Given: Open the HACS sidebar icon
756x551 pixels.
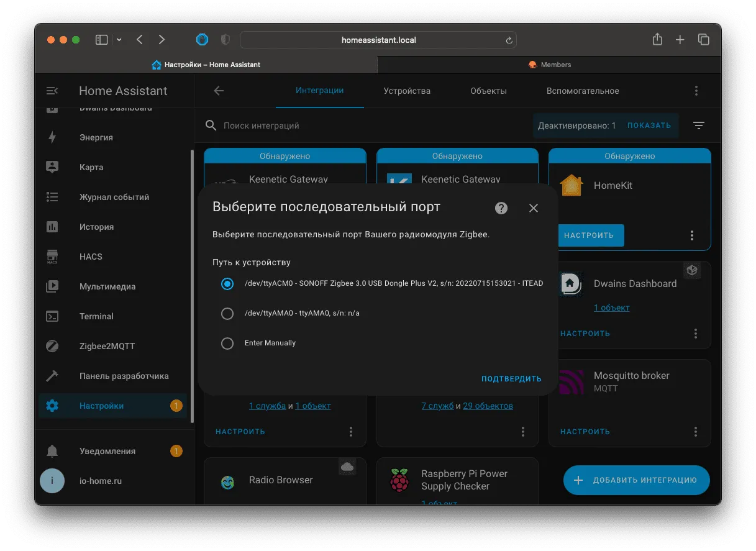Looking at the screenshot, I should 52,257.
